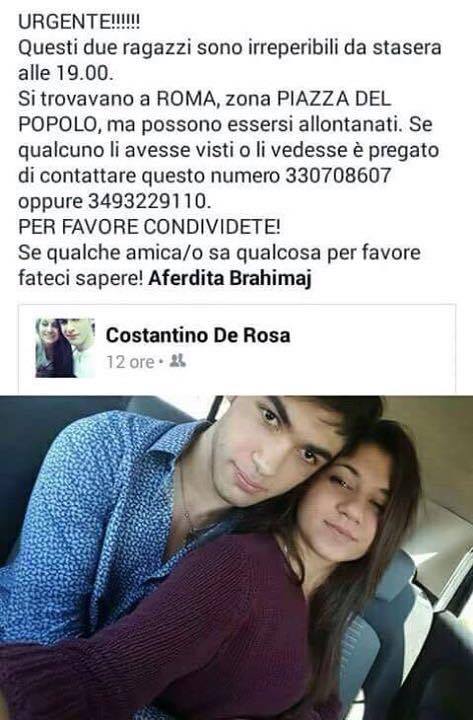Open the friends audience icon beside 12 ore
This screenshot has width=473, height=720.
(x=177, y=361)
